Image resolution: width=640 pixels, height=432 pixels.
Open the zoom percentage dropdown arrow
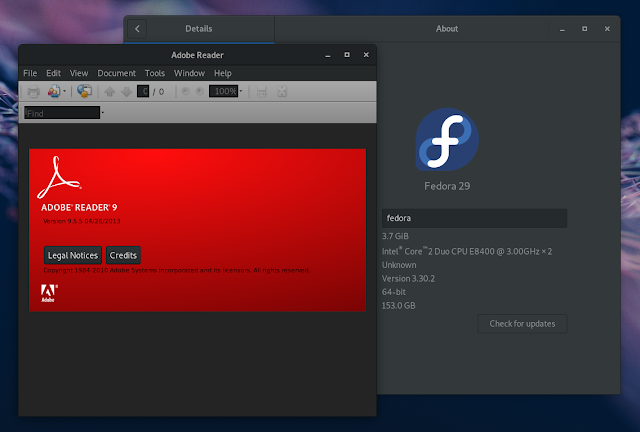coord(241,91)
